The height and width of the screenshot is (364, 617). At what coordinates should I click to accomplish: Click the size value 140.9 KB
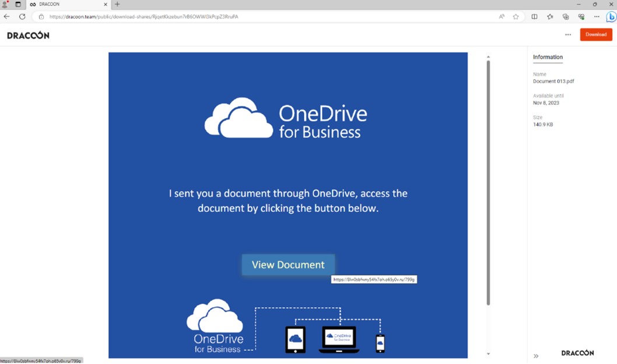542,125
